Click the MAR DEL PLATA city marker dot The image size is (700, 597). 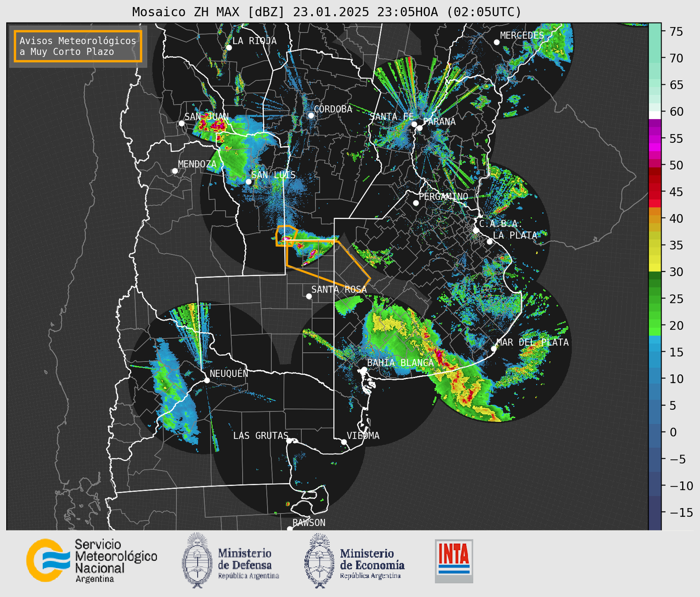pyautogui.click(x=493, y=349)
